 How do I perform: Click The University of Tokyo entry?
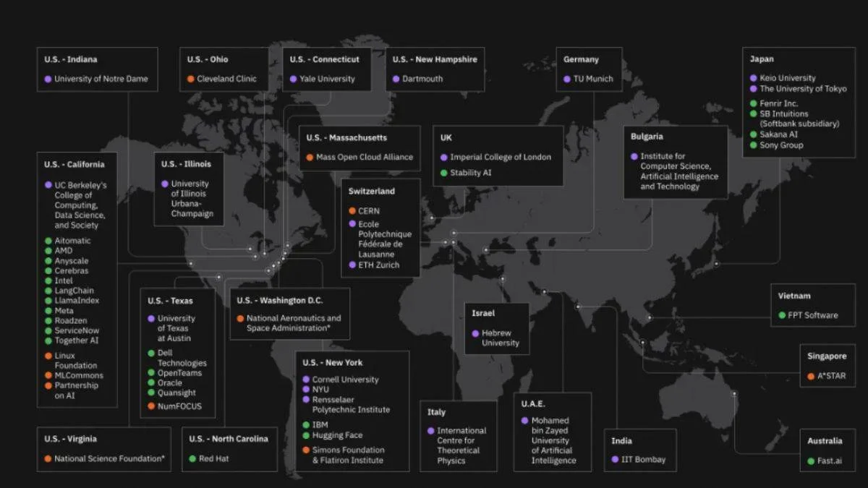coord(798,89)
